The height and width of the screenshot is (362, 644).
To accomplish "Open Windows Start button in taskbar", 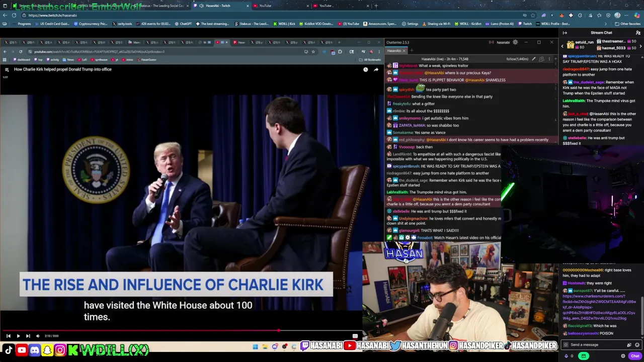I will click(x=255, y=346).
